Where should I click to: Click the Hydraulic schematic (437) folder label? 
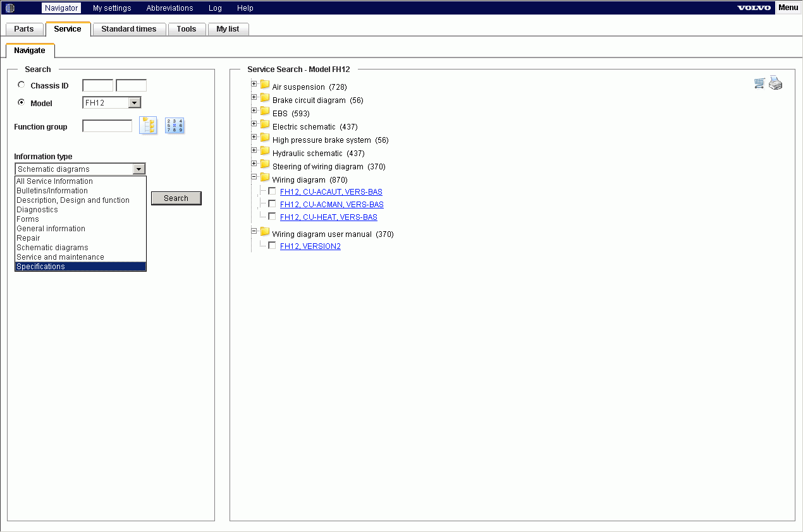click(319, 154)
